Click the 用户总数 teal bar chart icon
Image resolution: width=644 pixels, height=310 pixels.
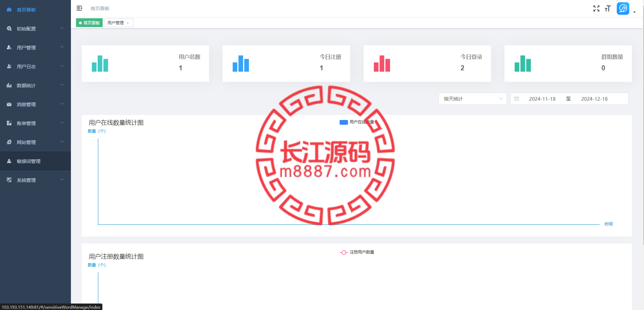pos(100,64)
